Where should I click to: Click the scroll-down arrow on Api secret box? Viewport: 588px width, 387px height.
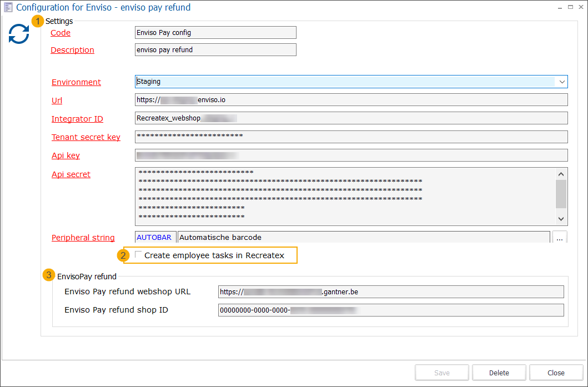[562, 217]
